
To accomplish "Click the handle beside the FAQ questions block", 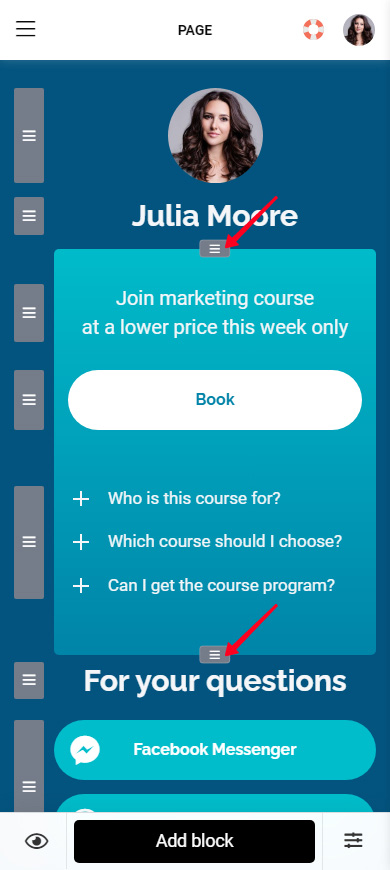I will (x=29, y=542).
